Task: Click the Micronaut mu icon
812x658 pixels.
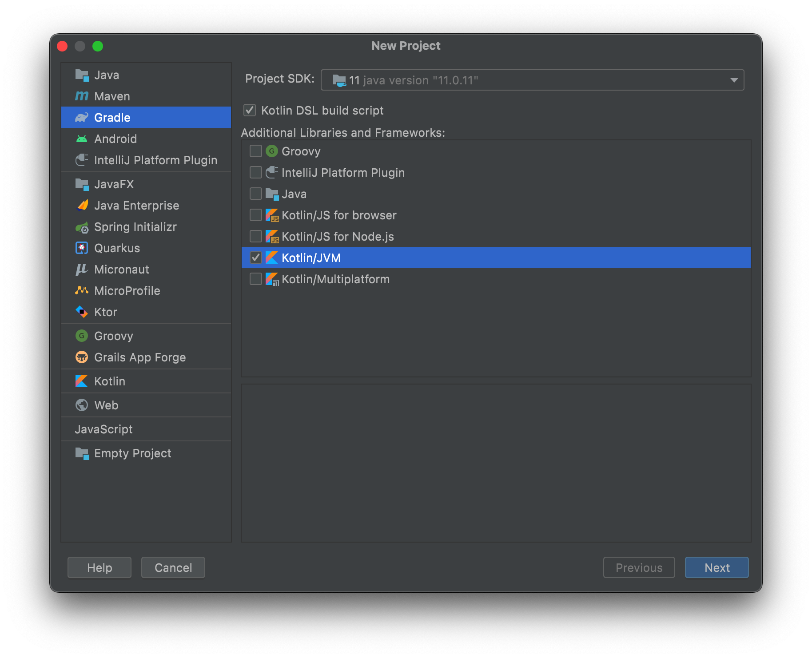Action: pos(82,269)
